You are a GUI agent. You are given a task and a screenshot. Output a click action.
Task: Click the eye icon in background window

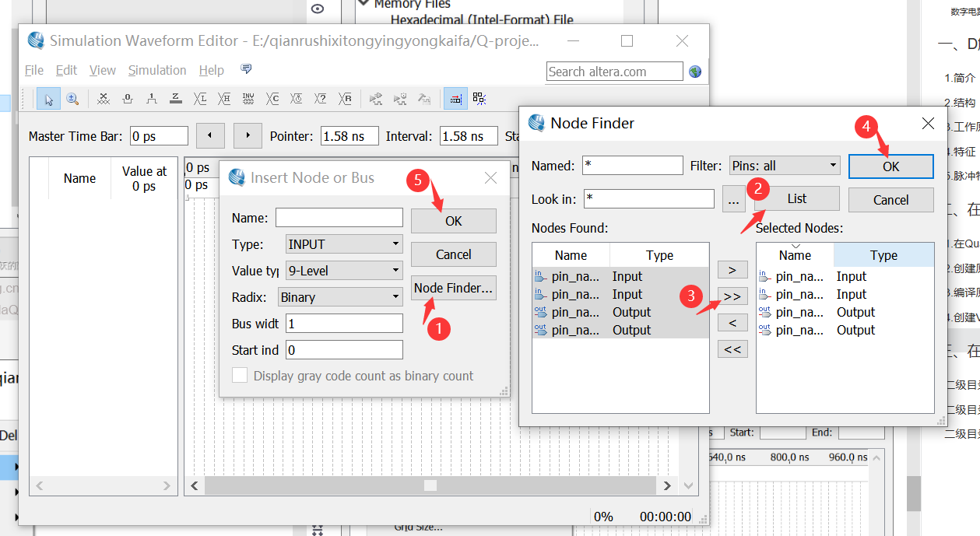pos(318,9)
